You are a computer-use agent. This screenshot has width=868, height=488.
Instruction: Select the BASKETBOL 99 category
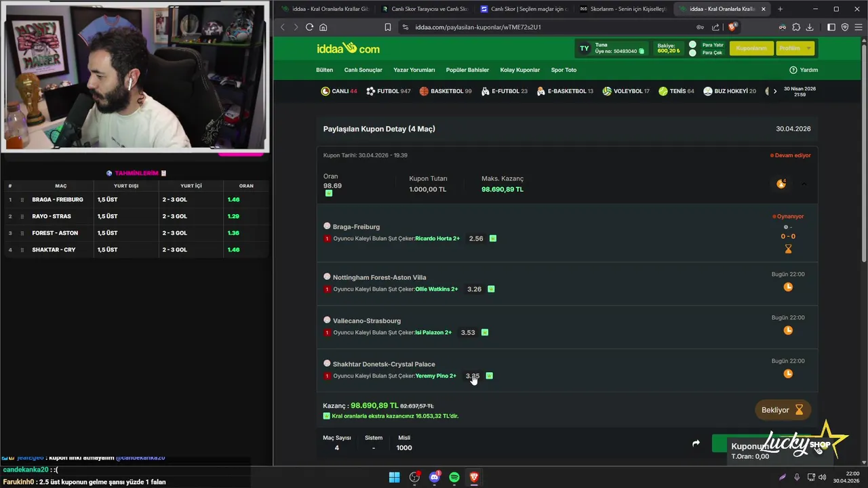pyautogui.click(x=446, y=91)
